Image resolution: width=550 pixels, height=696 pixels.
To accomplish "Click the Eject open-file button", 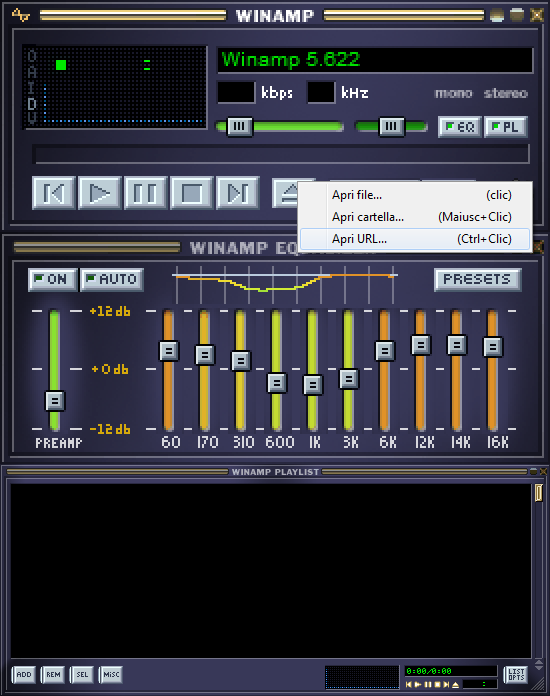I will click(285, 194).
